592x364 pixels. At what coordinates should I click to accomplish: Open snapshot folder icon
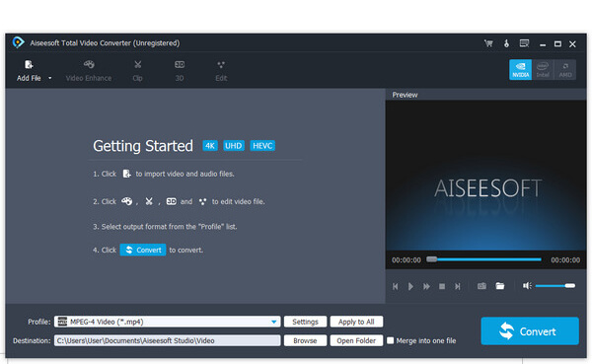click(500, 286)
